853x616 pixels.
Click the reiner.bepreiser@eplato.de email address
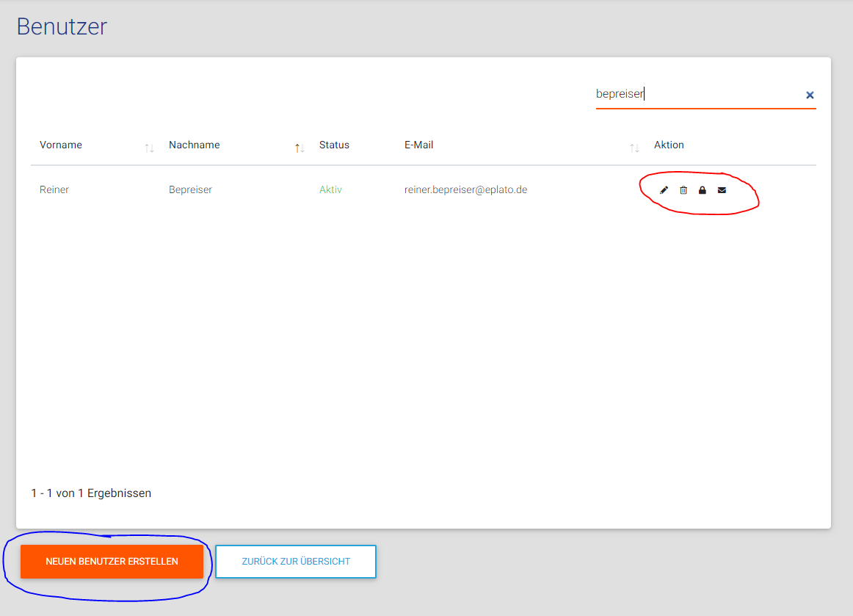(465, 189)
